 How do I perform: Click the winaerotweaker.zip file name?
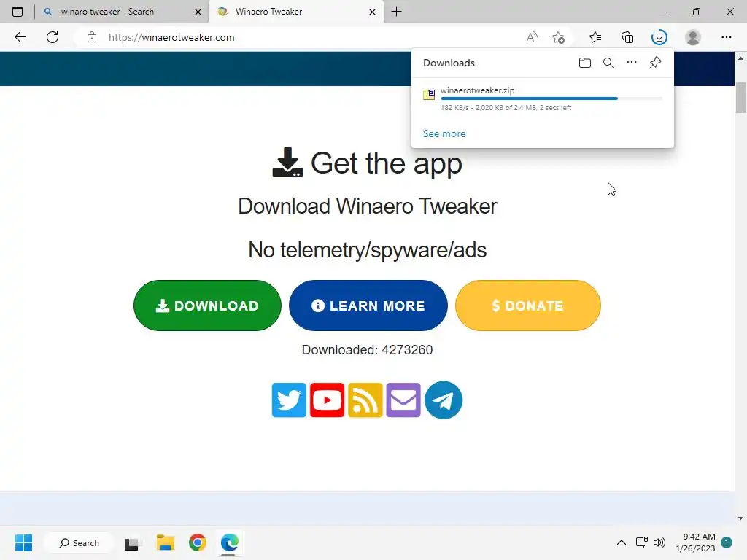point(477,90)
